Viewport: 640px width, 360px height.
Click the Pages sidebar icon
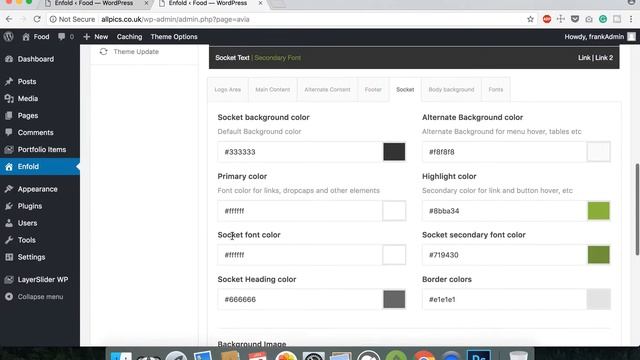pos(9,116)
